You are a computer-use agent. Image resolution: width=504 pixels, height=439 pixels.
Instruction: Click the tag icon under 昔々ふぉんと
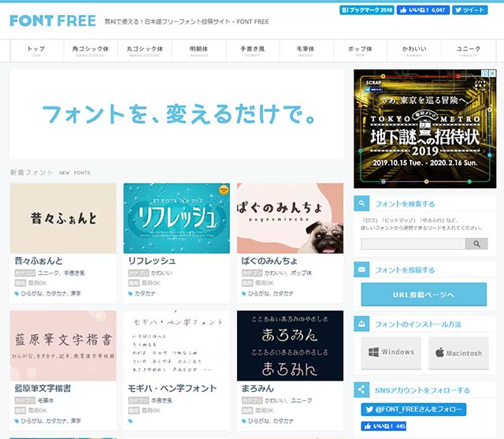click(17, 293)
